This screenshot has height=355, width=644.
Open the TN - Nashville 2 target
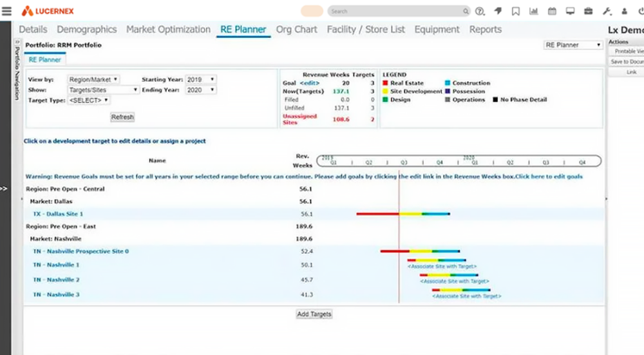[56, 280]
